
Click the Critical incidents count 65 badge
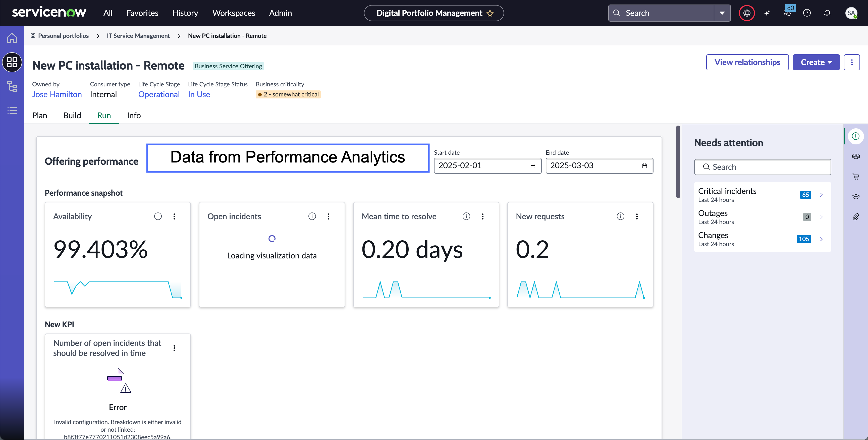point(805,195)
